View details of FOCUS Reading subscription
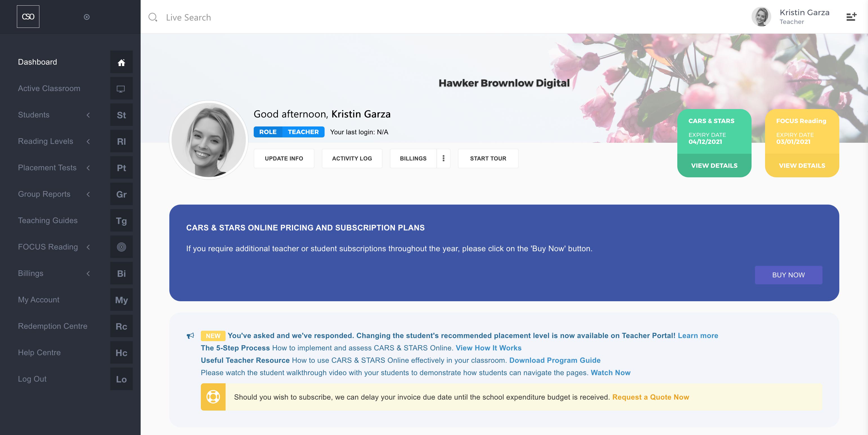Viewport: 868px width, 435px height. (802, 166)
